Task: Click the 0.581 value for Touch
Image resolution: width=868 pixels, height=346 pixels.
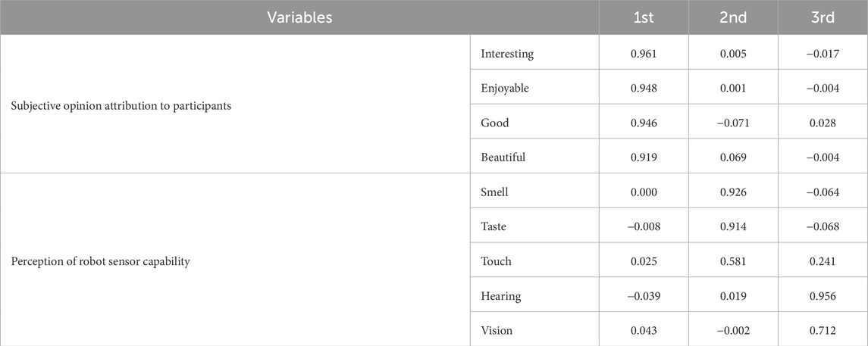Action: [733, 261]
